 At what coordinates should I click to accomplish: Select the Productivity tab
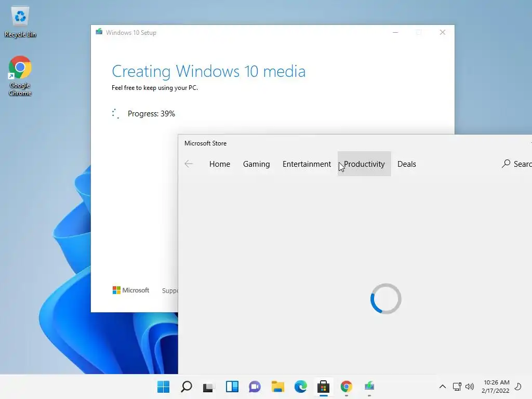[364, 164]
